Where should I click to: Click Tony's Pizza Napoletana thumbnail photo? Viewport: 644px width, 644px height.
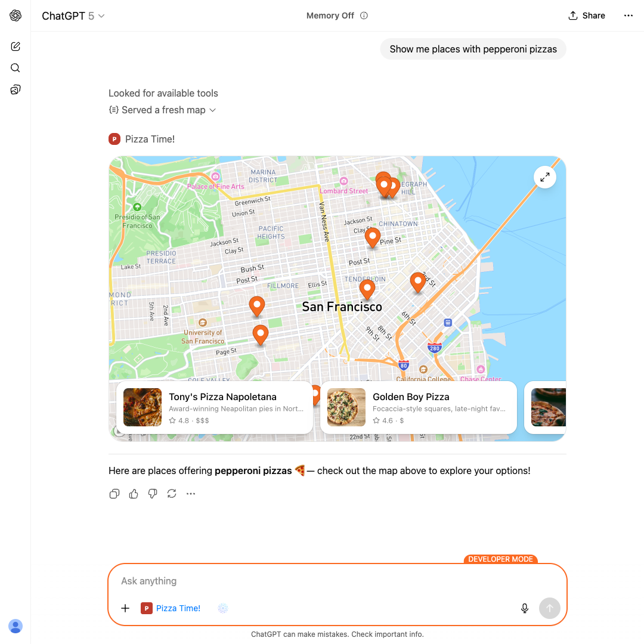point(143,407)
